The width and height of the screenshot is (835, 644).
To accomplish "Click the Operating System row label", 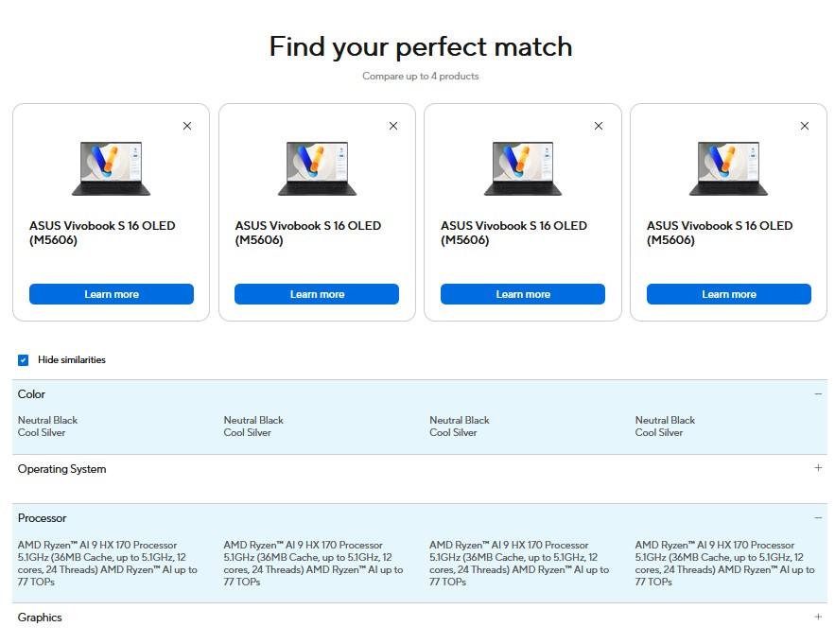I will 62,469.
